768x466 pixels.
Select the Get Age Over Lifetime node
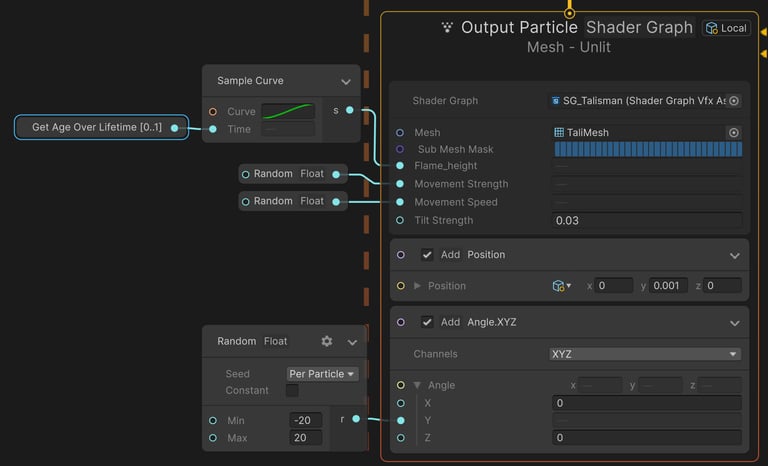click(x=96, y=127)
